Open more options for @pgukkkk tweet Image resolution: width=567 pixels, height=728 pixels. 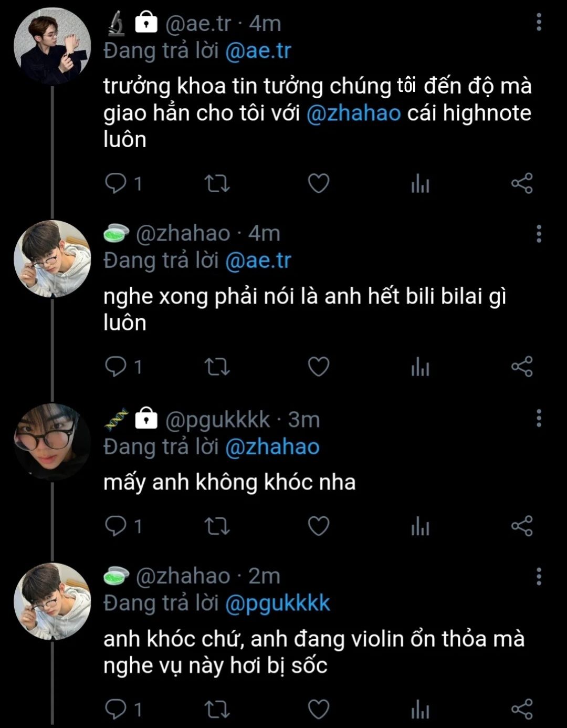click(x=539, y=419)
